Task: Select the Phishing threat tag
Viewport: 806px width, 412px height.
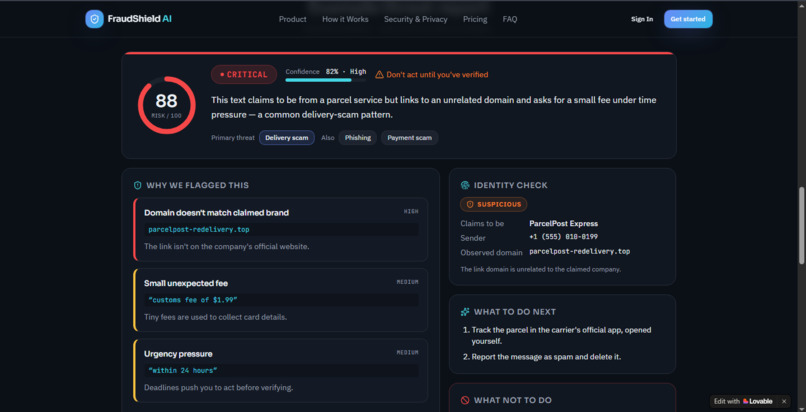Action: [358, 138]
